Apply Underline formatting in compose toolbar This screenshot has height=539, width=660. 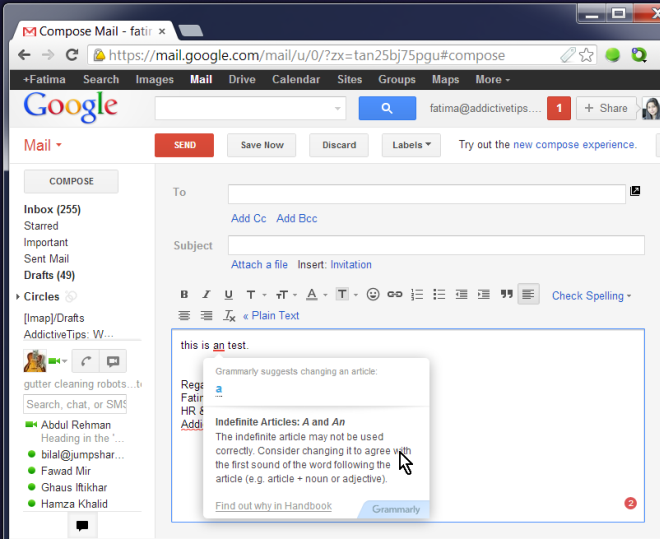click(229, 295)
